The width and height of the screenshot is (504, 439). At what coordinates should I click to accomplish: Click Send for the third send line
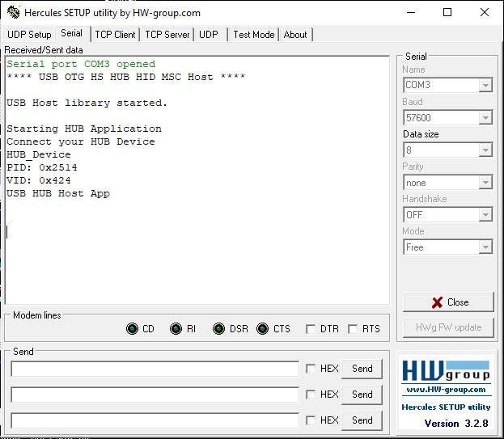point(362,420)
